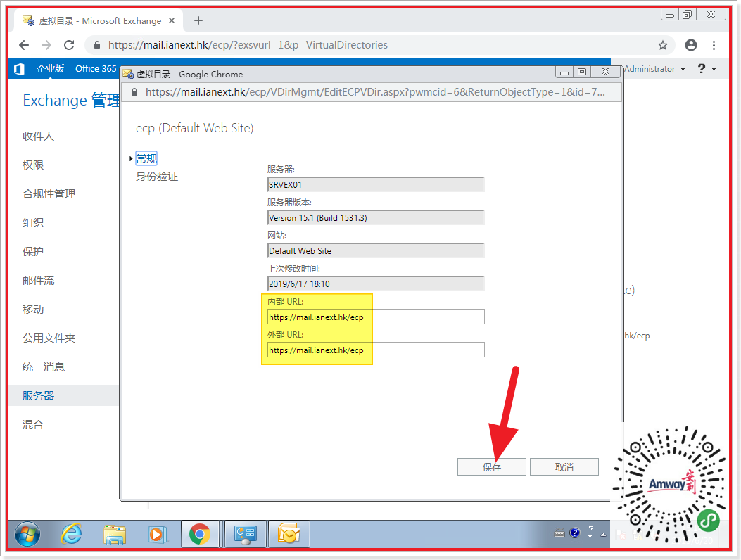Open Windows Explorer from the taskbar
741x560 pixels.
pyautogui.click(x=115, y=535)
